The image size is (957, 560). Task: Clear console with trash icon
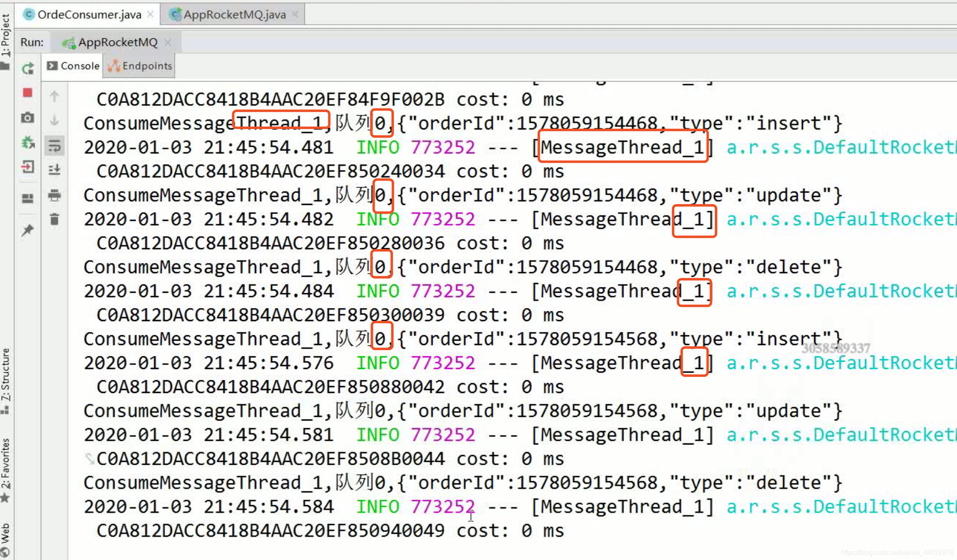(54, 219)
